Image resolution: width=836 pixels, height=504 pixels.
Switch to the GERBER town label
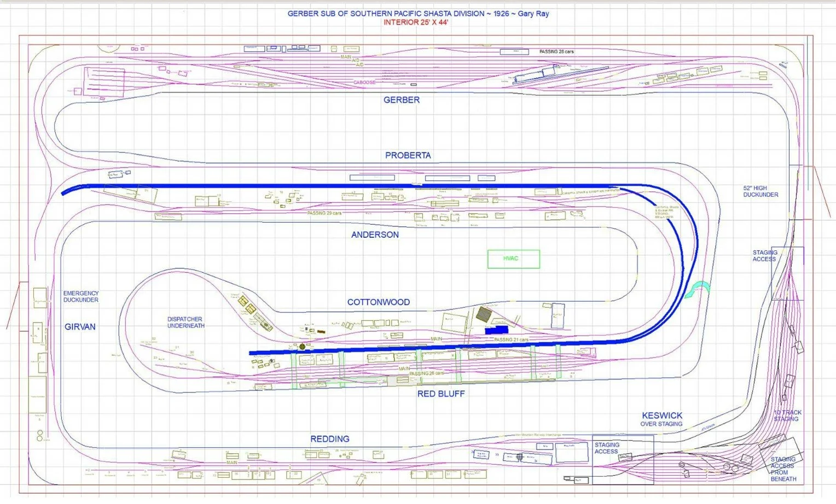[402, 100]
